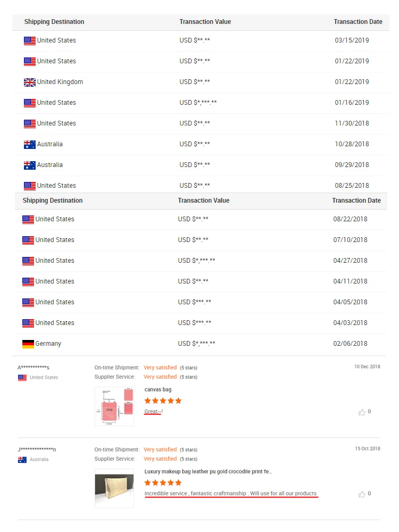
Task: Click the Germany flag icon
Action: click(28, 344)
